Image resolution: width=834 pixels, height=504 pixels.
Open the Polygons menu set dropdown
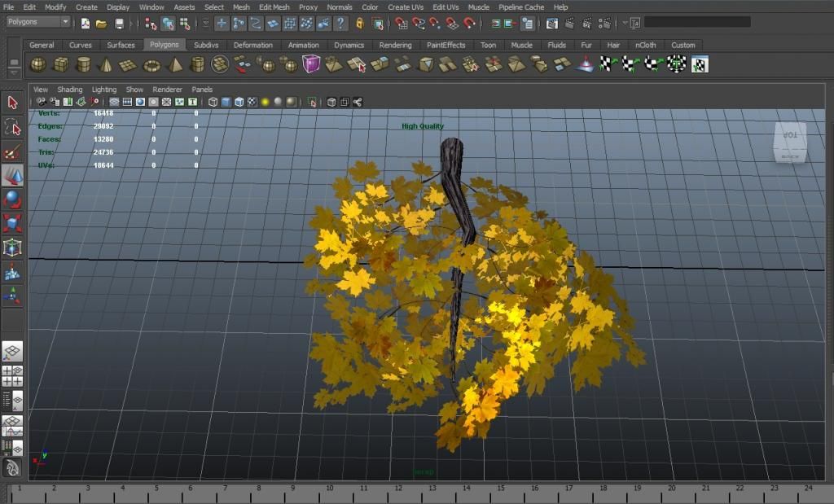point(38,22)
